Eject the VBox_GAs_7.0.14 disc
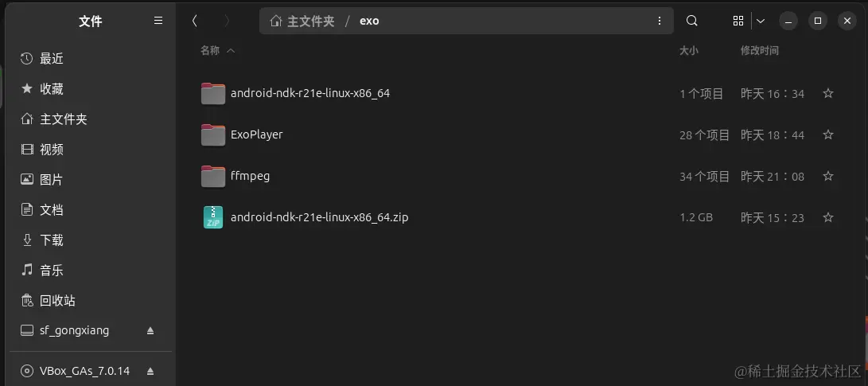Screen dimensions: 868x386 point(150,371)
